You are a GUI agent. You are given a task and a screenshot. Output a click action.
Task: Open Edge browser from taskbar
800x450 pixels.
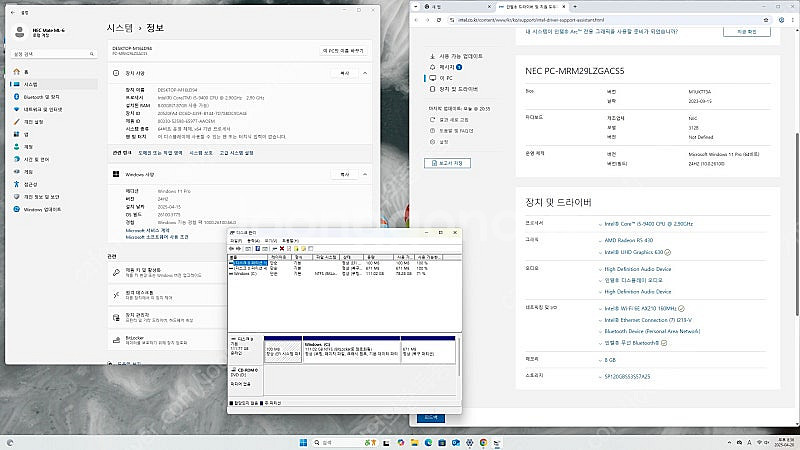428,442
